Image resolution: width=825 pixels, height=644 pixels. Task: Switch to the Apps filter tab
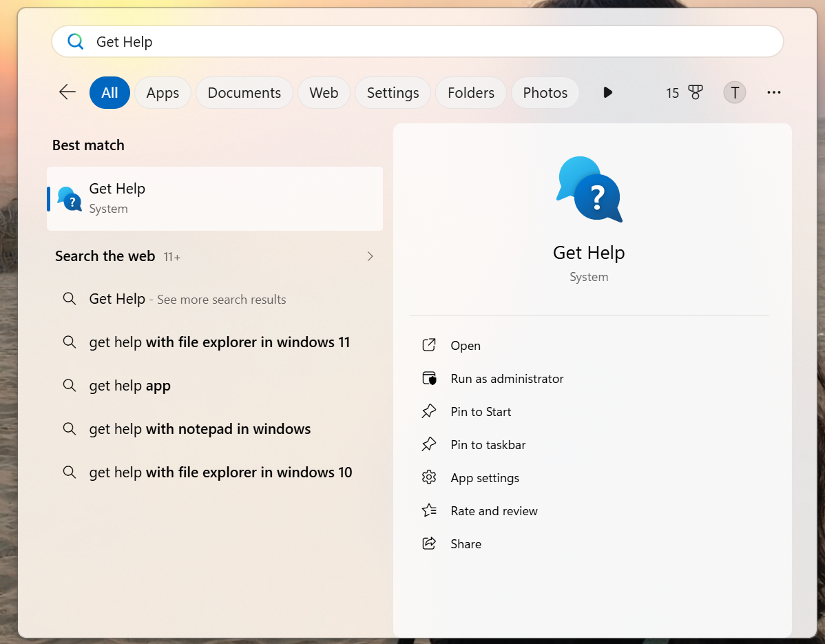163,92
